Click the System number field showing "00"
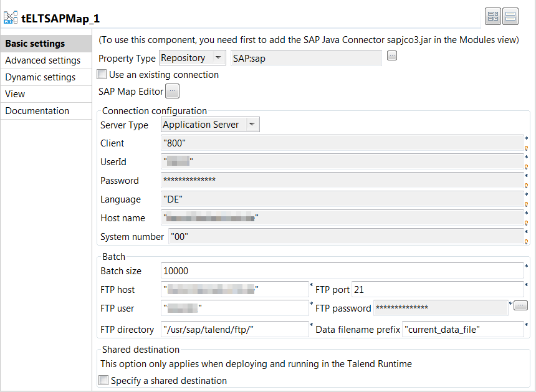Viewport: 536px width, 392px height. point(346,236)
